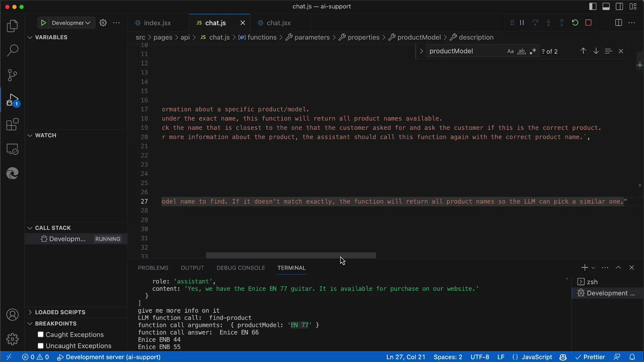Go to next find match
The width and height of the screenshot is (644, 362).
click(x=596, y=51)
